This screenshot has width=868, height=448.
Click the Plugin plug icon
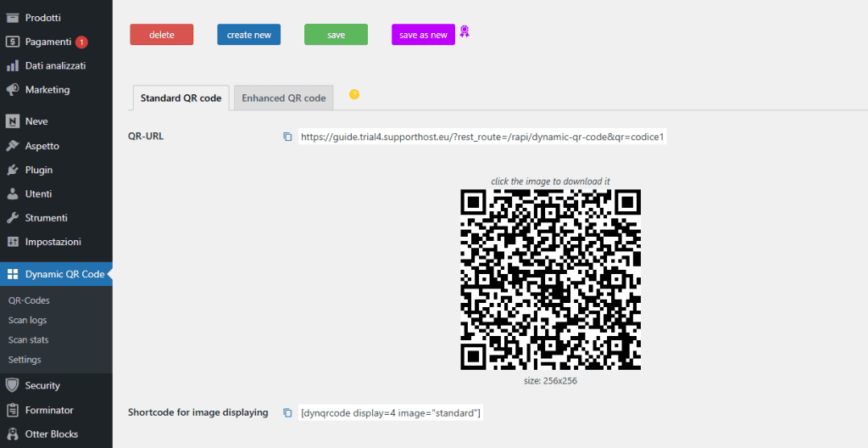[12, 170]
